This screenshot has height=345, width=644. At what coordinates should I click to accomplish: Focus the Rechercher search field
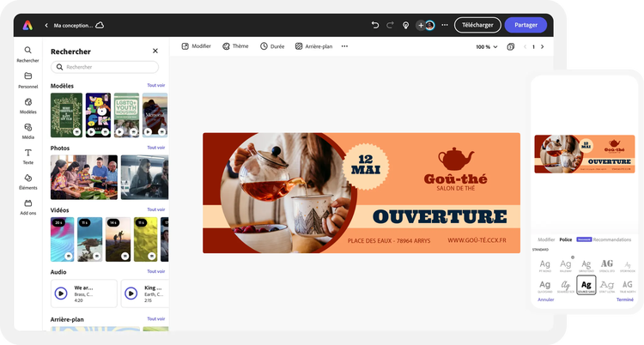point(105,67)
